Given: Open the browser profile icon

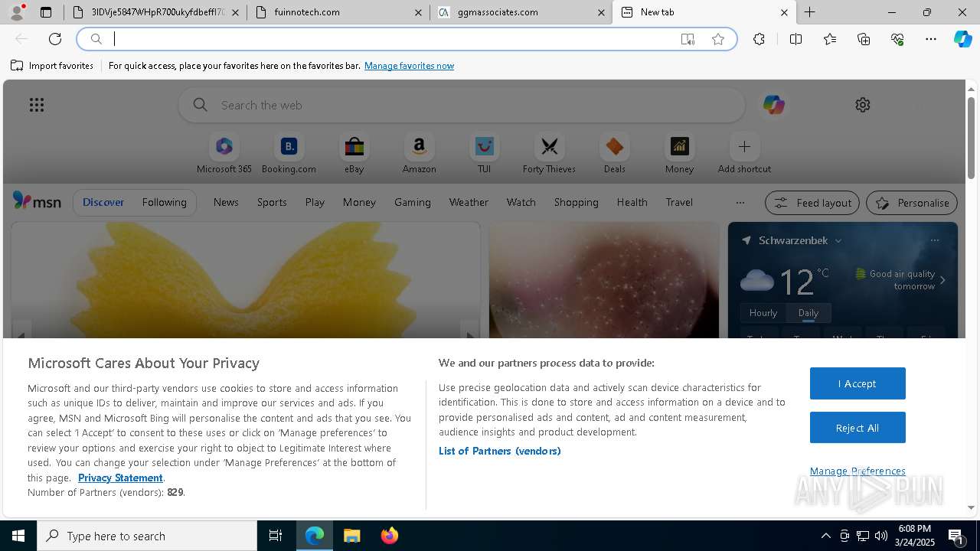Looking at the screenshot, I should [17, 12].
